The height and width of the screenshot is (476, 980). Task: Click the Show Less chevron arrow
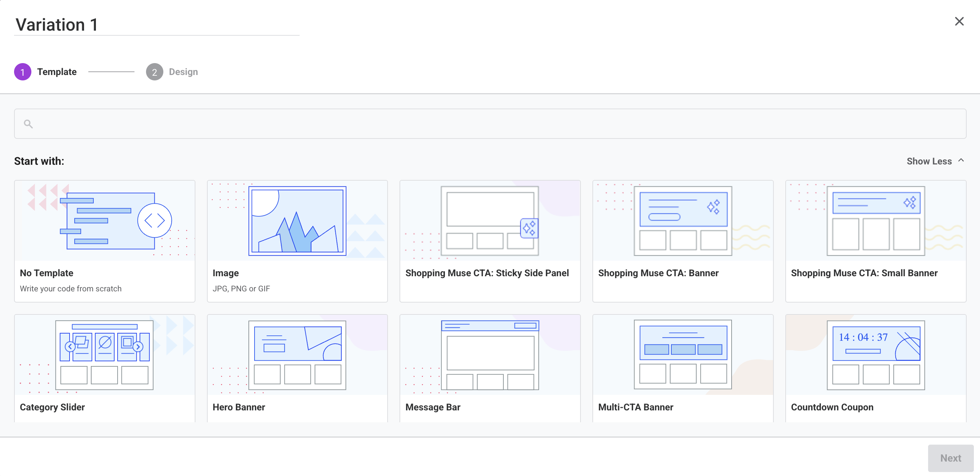(x=961, y=160)
